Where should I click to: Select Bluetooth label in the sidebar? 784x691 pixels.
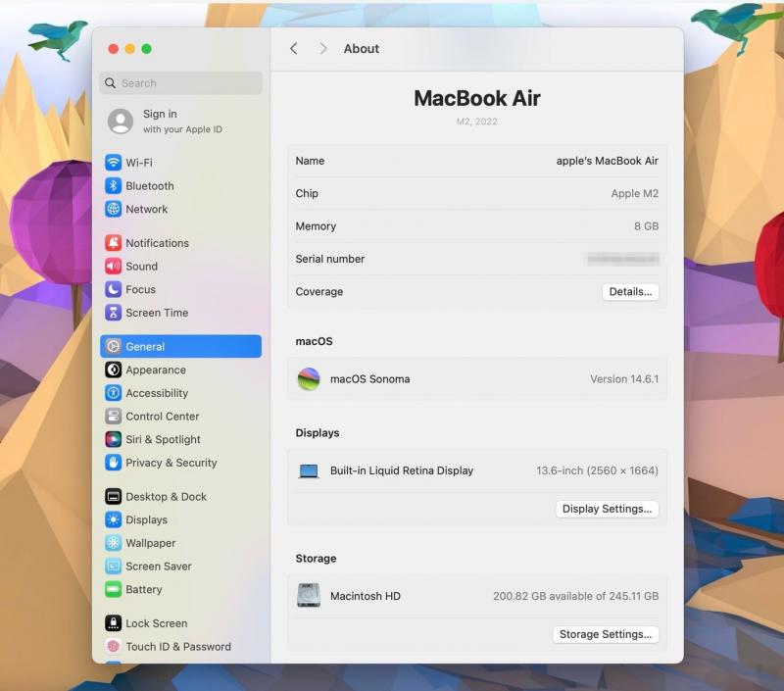(x=150, y=186)
